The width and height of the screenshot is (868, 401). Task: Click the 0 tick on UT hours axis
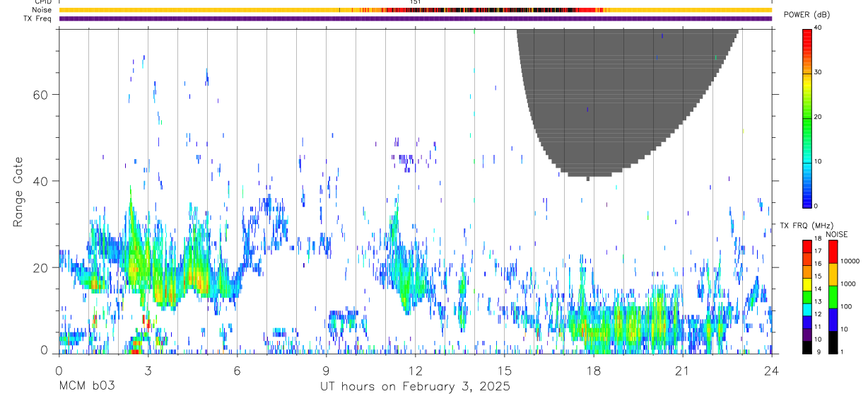[x=59, y=370]
